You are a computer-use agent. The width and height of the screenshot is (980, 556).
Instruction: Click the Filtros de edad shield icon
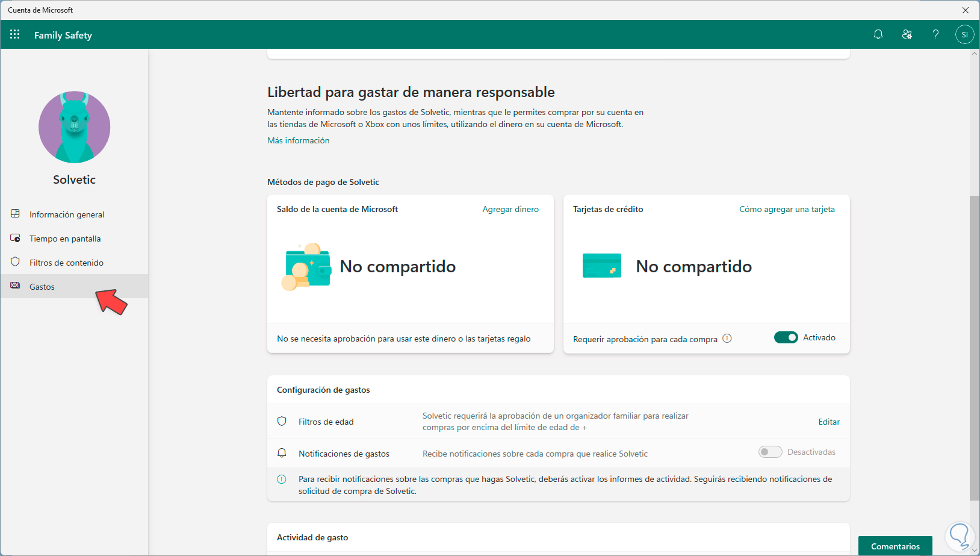282,421
